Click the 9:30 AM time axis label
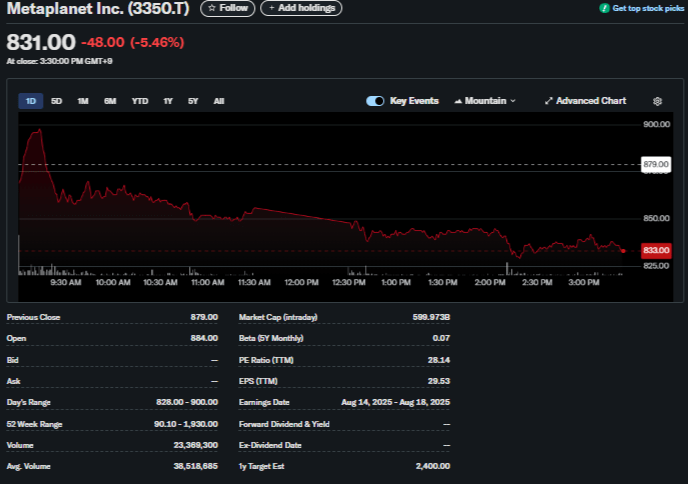The image size is (688, 484). click(66, 283)
